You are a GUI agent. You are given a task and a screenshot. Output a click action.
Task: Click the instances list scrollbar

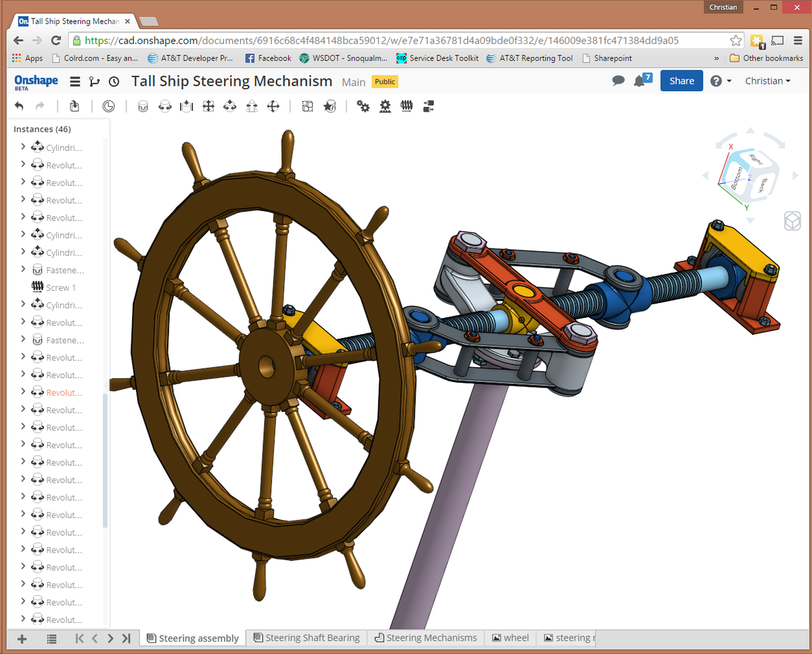[x=105, y=460]
